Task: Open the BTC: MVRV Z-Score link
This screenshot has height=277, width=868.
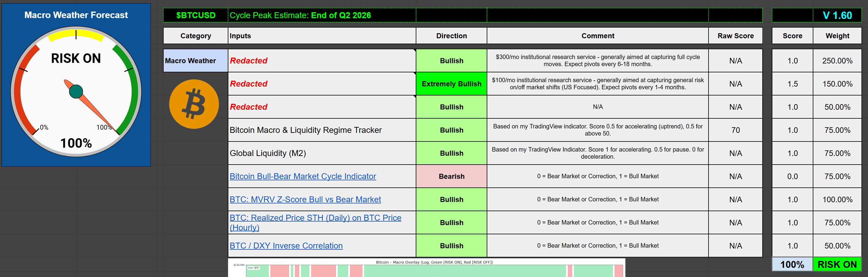Action: point(305,200)
